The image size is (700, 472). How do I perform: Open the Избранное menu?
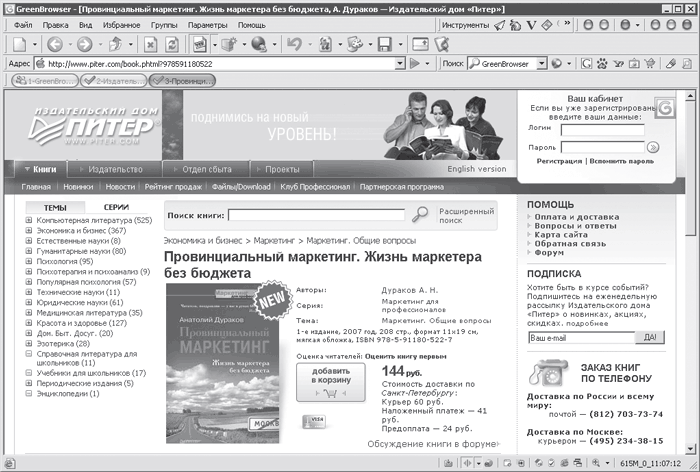[x=121, y=25]
